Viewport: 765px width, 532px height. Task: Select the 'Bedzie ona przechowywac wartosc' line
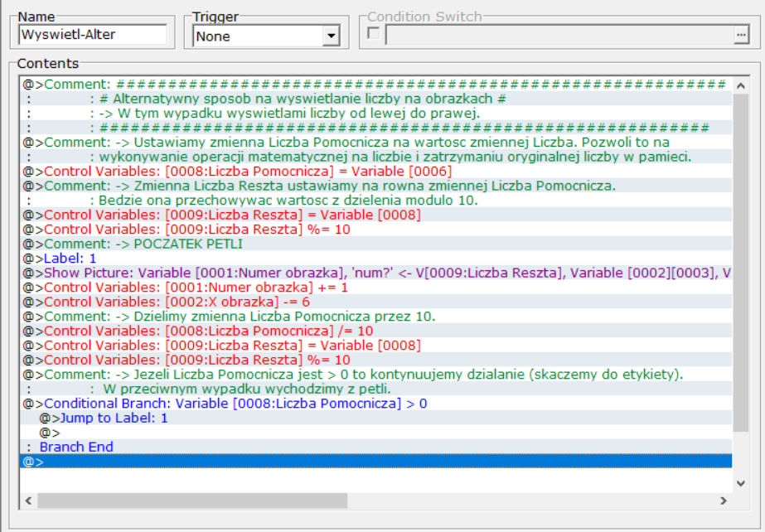point(375,201)
